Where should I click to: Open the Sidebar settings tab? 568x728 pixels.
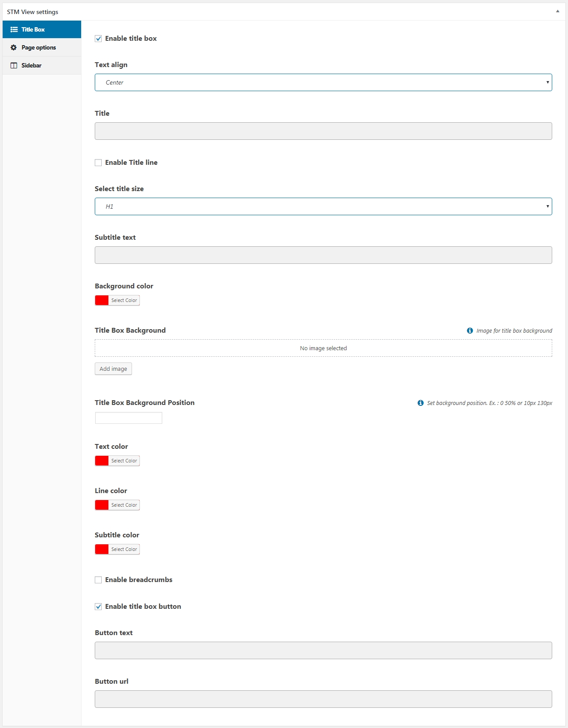point(32,65)
